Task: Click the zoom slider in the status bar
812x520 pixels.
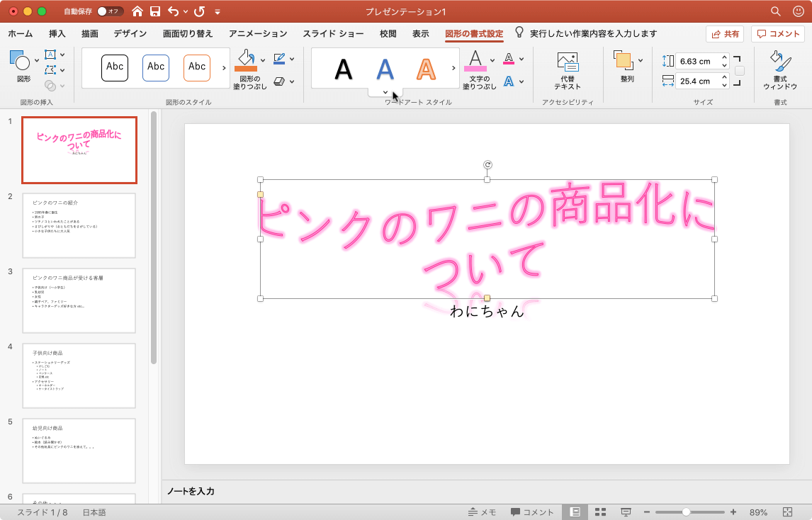Action: coord(686,511)
